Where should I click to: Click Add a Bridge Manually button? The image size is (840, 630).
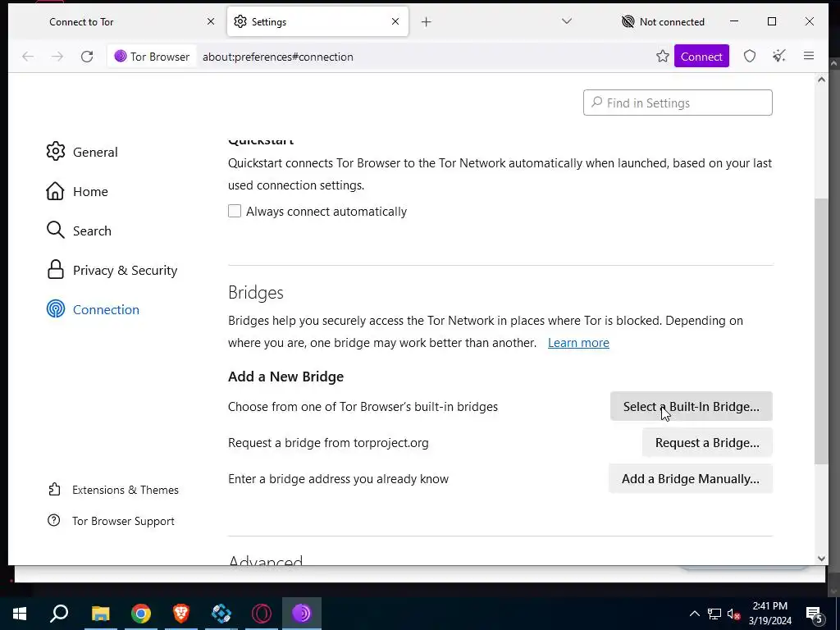tap(691, 479)
